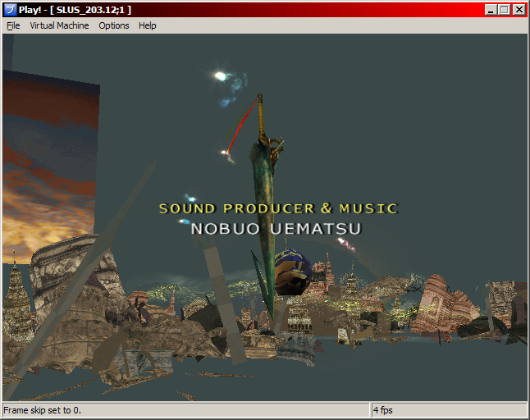Open the Options menu
530x420 pixels.
(114, 25)
